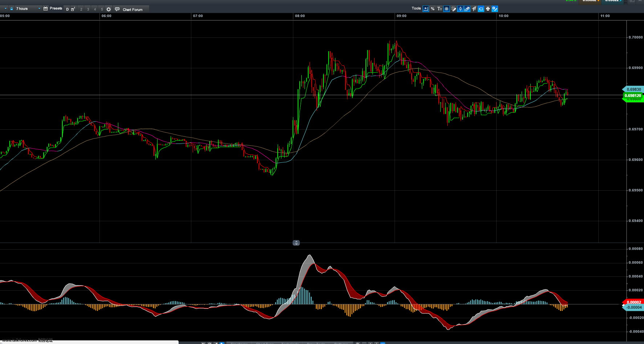The width and height of the screenshot is (644, 344).
Task: Open the calendar date picker icon
Action: [45, 9]
